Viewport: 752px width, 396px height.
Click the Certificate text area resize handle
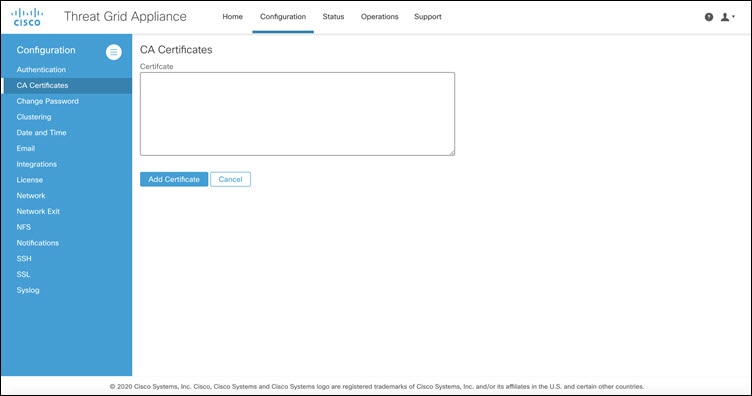451,152
